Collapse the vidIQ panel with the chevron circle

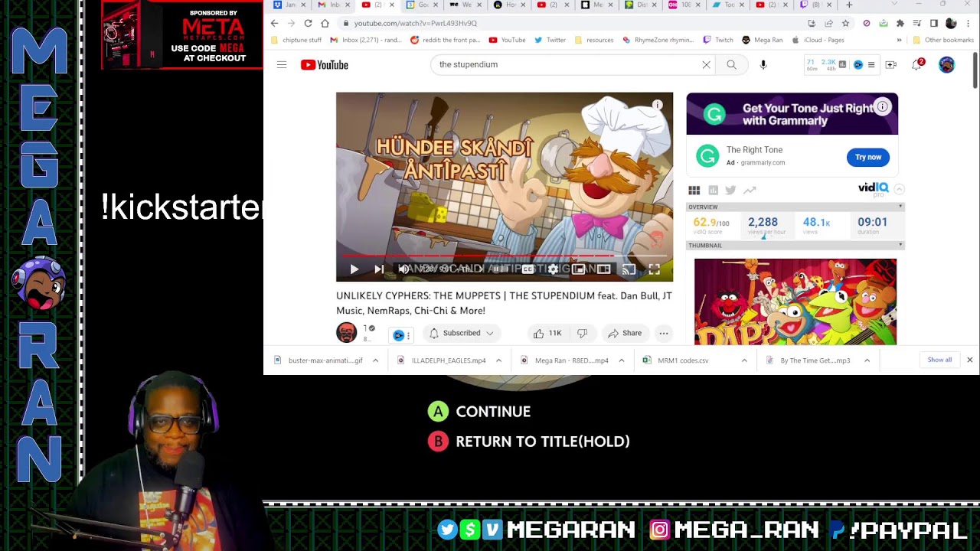click(900, 189)
